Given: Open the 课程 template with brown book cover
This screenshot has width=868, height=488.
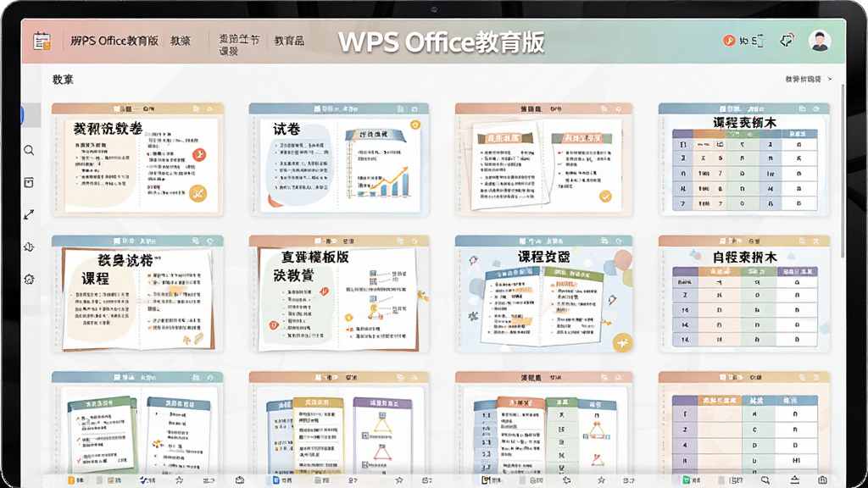Looking at the screenshot, I should (x=137, y=294).
